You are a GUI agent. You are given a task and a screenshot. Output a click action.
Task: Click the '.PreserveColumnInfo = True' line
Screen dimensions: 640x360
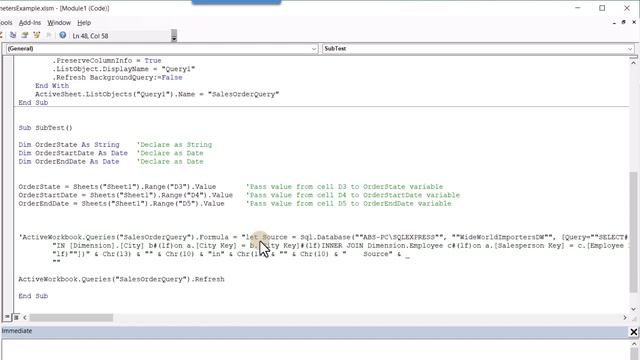click(107, 60)
